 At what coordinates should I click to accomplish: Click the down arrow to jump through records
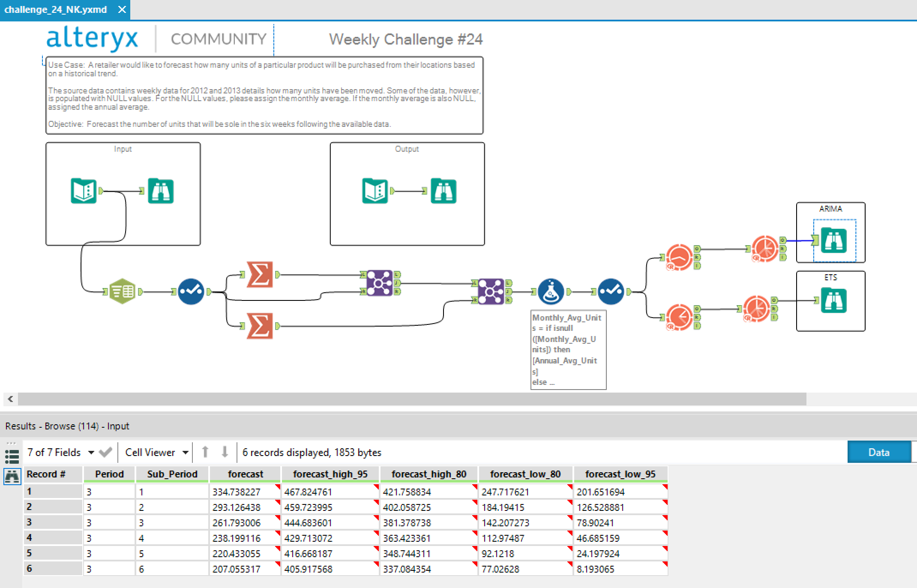coord(223,452)
